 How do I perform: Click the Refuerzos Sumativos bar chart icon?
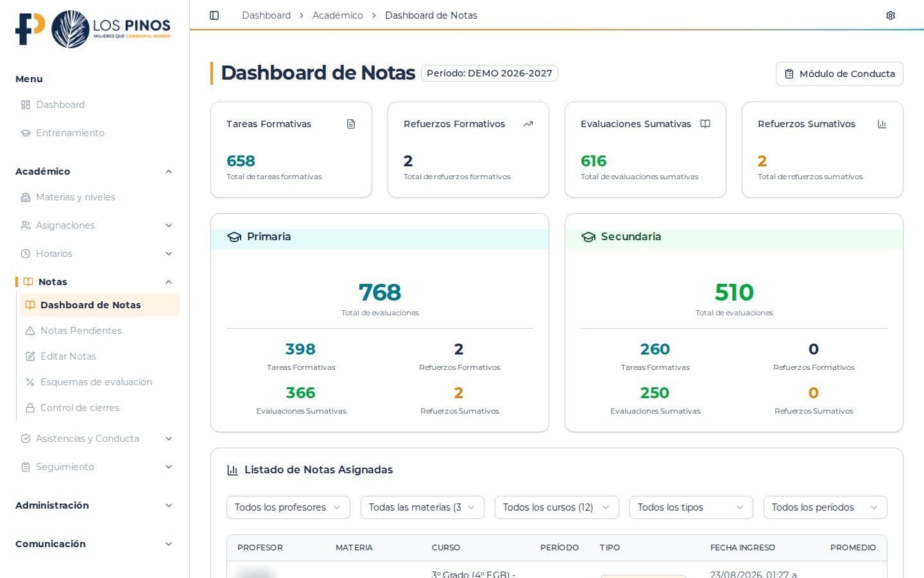[882, 124]
